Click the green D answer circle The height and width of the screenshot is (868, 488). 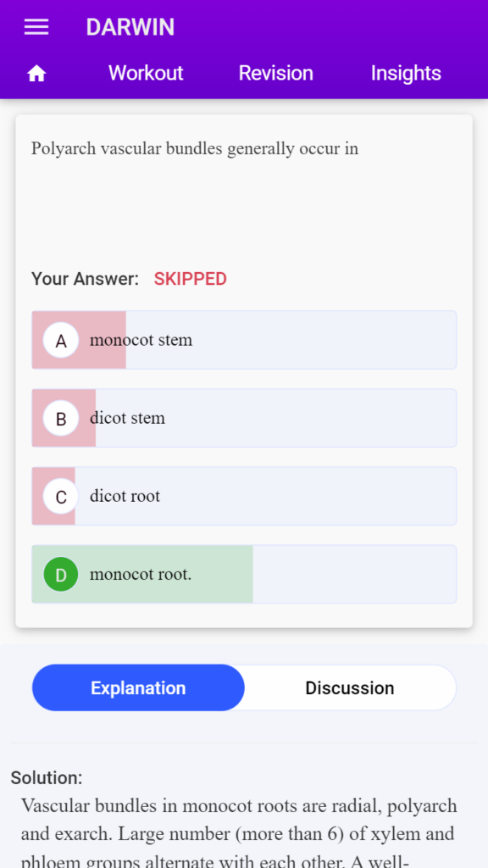[61, 575]
